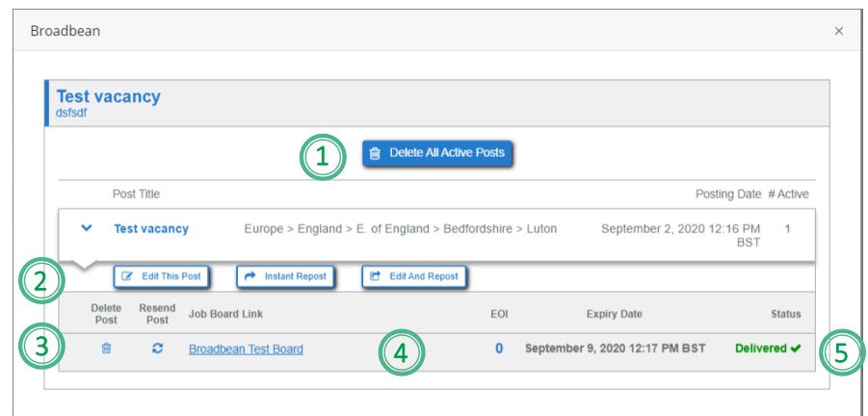The height and width of the screenshot is (416, 868).
Task: Click the posting date September 2, 2020
Action: [681, 235]
